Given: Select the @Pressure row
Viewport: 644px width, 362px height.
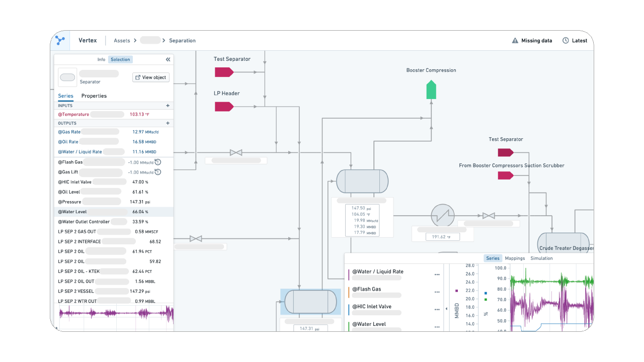Looking at the screenshot, I should pyautogui.click(x=114, y=202).
